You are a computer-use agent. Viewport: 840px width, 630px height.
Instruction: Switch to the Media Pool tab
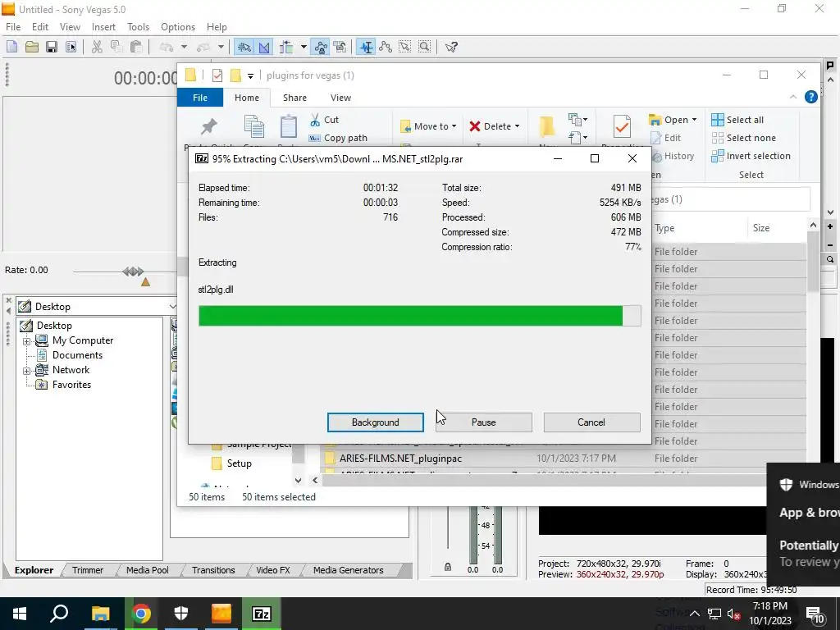(x=148, y=570)
